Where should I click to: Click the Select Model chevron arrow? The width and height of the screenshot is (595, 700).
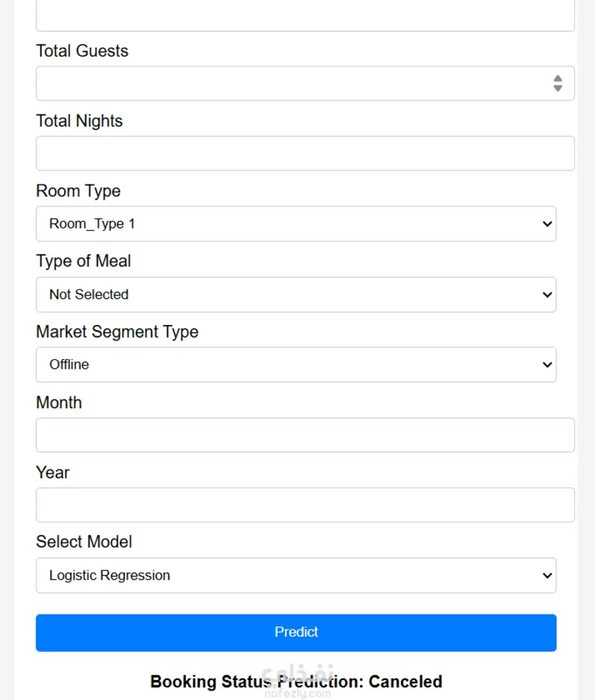tap(547, 576)
